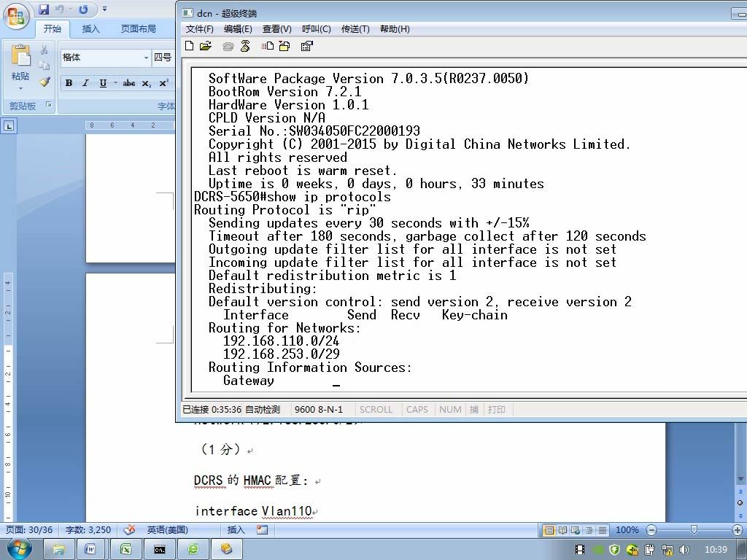Toggle strikethrough formatting
Viewport: 747px width, 560px height.
pyautogui.click(x=128, y=83)
